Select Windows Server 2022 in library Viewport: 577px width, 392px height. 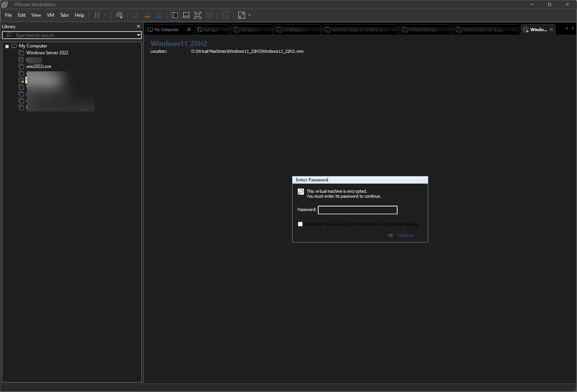[x=47, y=53]
